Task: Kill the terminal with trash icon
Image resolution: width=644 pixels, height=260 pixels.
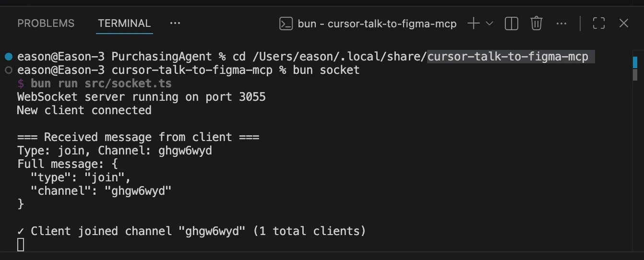Action: pyautogui.click(x=536, y=23)
